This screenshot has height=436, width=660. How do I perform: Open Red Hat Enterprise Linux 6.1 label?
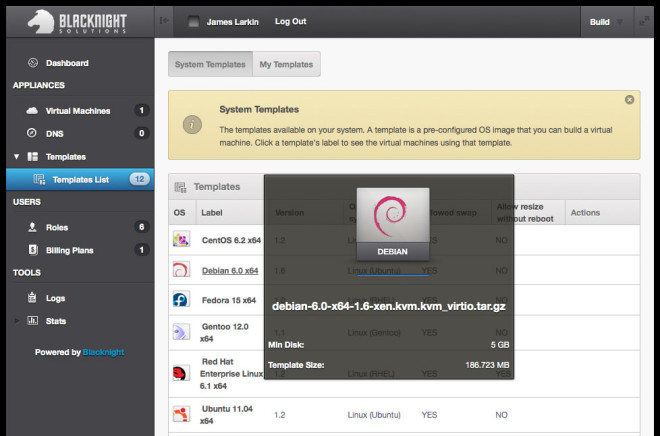pos(232,374)
